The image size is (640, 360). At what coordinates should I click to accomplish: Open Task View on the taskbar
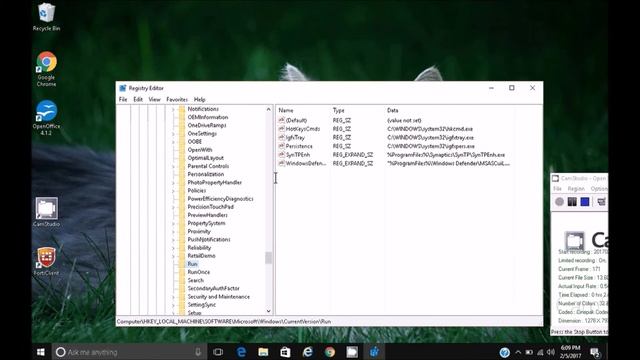click(218, 352)
